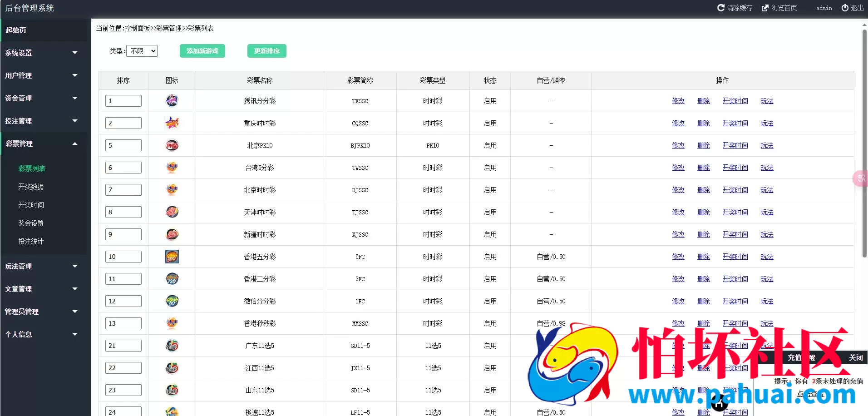Click the 香港五分彩 game icon
Viewport: 868px width, 416px height.
[x=172, y=256]
